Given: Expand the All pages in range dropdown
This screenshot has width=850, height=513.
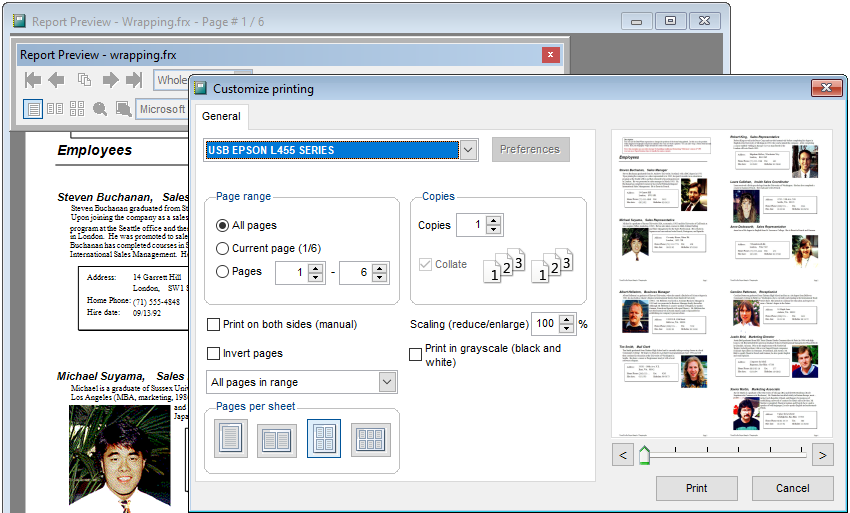Looking at the screenshot, I should tap(387, 382).
